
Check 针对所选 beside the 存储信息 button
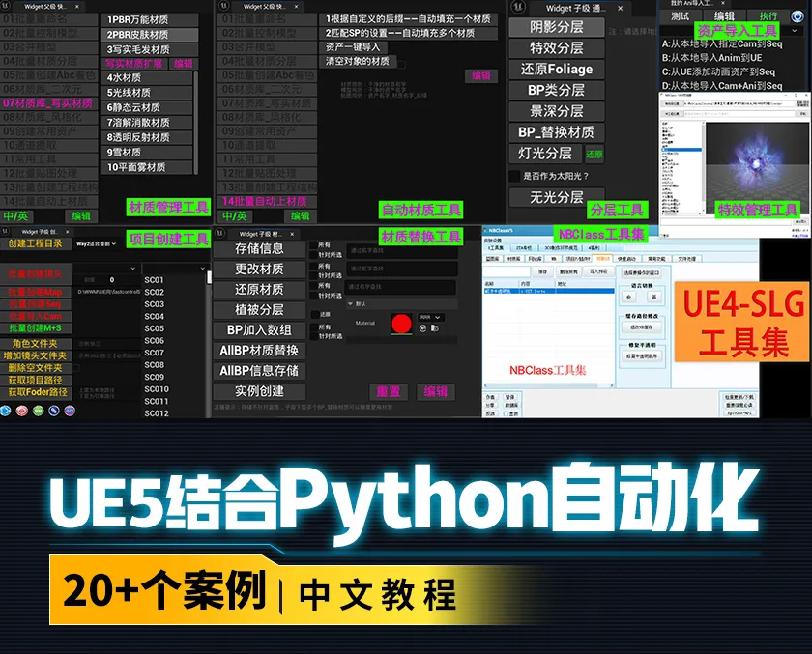point(313,255)
